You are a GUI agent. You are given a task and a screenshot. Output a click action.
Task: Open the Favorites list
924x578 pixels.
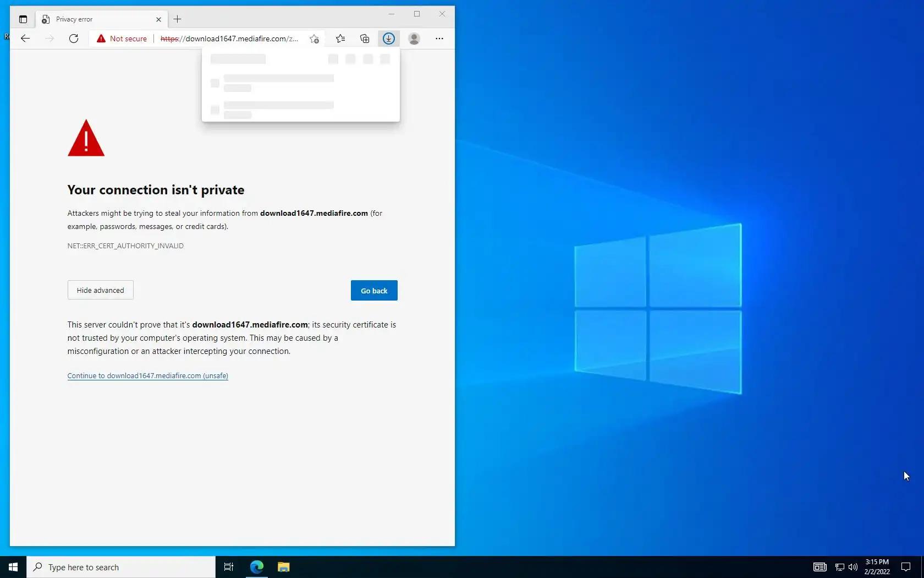(340, 39)
